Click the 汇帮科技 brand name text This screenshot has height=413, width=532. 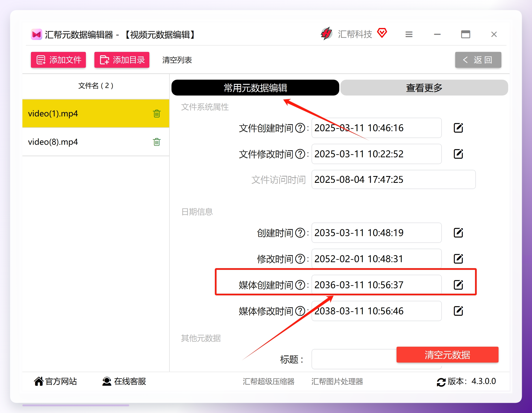355,34
